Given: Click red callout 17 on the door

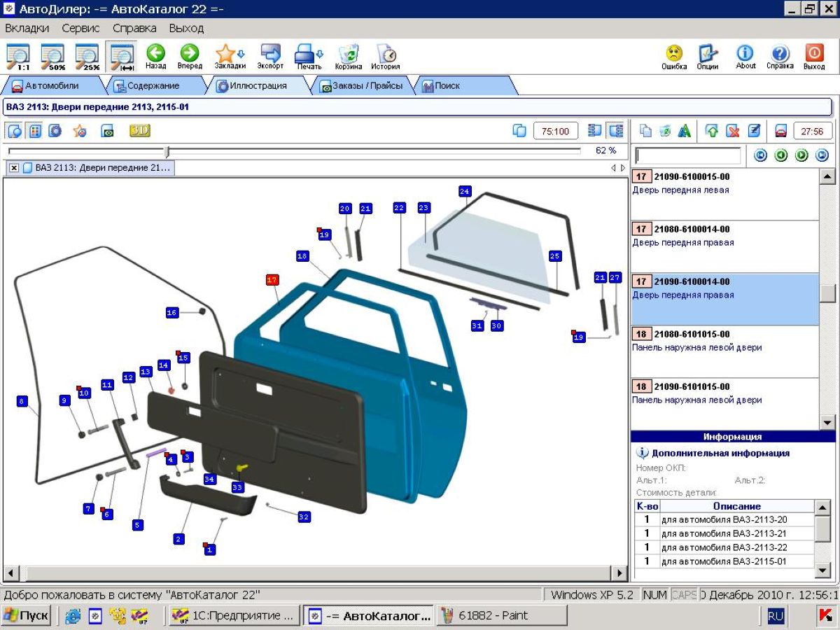Looking at the screenshot, I should [x=272, y=280].
